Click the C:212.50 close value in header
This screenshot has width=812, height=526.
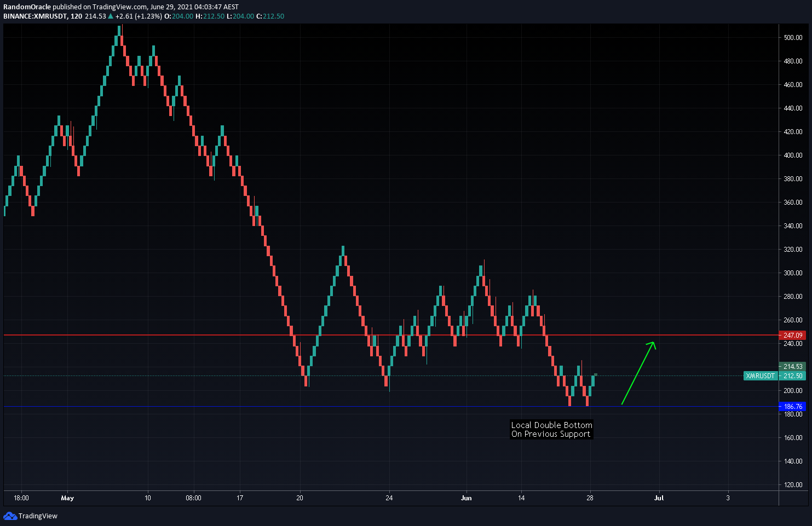(270, 16)
